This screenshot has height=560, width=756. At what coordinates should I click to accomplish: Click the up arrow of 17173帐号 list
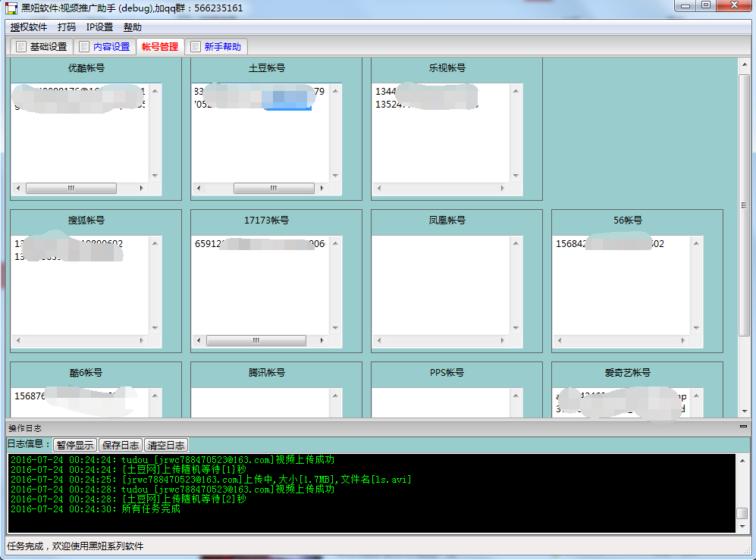335,243
